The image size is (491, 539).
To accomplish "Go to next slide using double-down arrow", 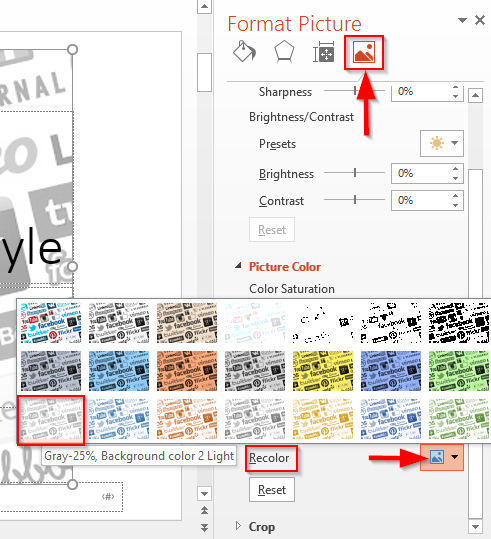I will [204, 527].
